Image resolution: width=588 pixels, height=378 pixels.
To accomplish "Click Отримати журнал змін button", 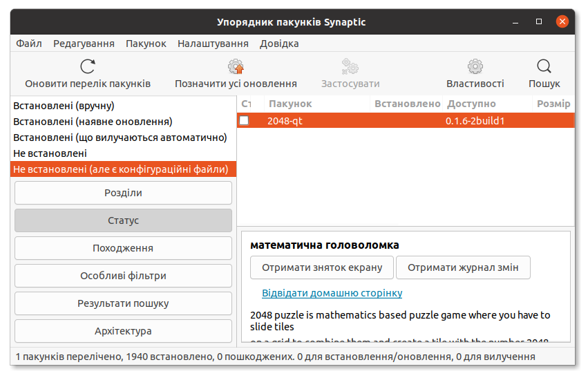I will [x=463, y=267].
